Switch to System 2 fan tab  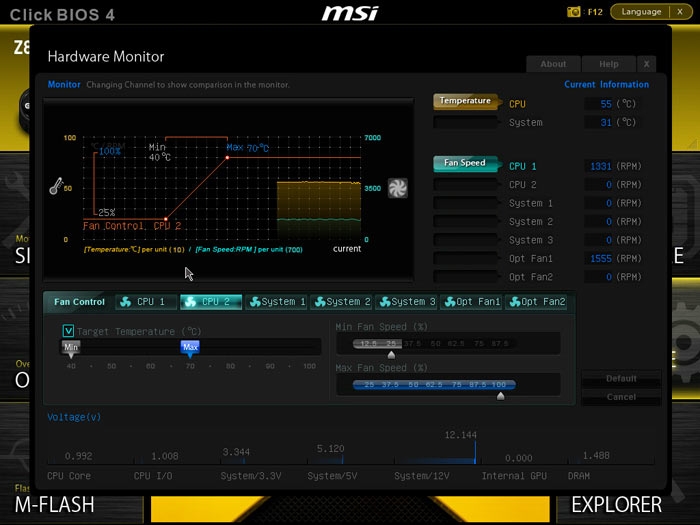point(341,302)
